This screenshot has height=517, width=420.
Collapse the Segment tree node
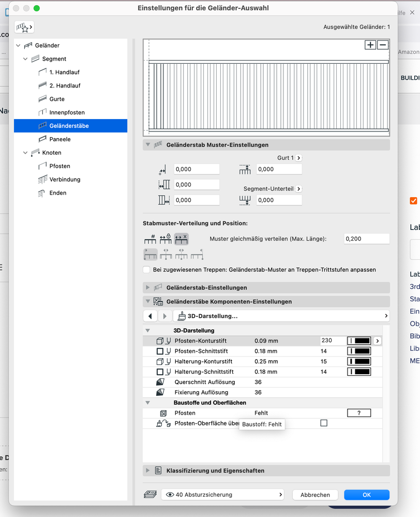click(25, 58)
